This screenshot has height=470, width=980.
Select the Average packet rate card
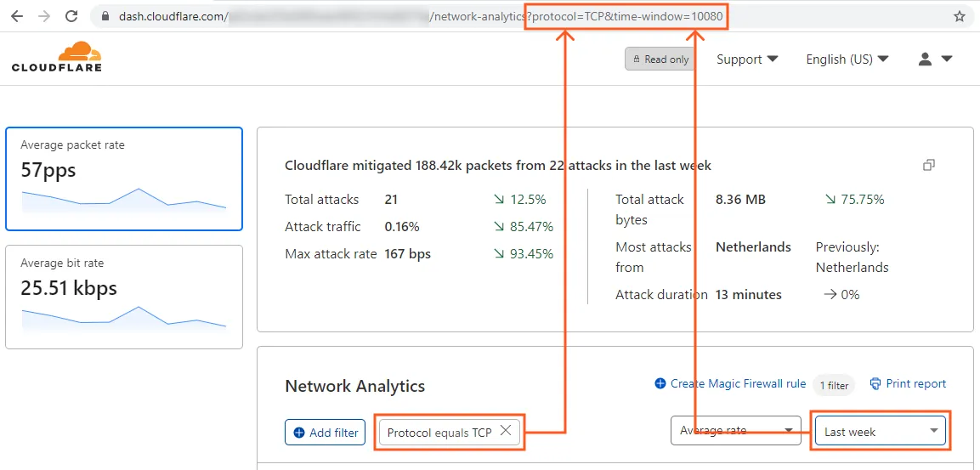(124, 178)
